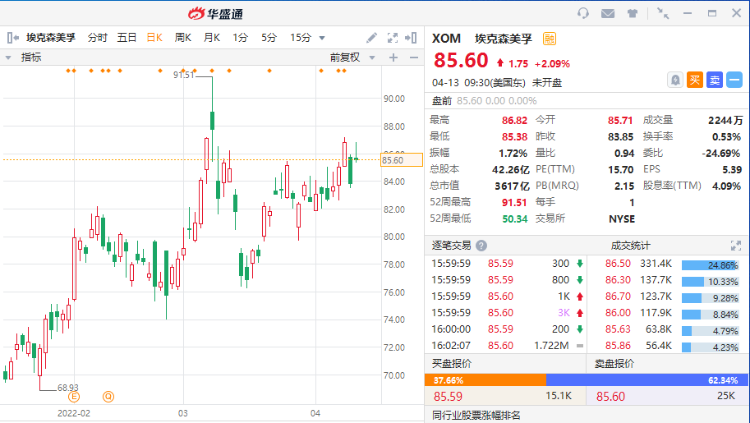Remove stock from watchlist minus button

pyautogui.click(x=734, y=80)
